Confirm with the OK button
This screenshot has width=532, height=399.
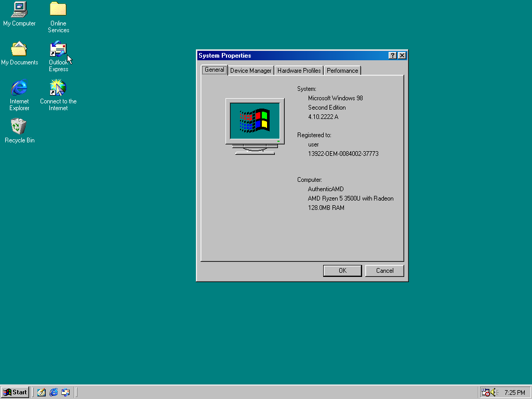click(342, 271)
